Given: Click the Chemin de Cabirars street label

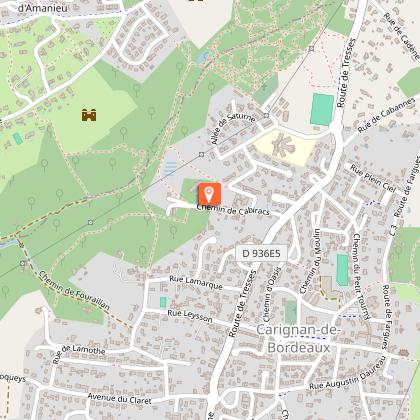Looking at the screenshot, I should coord(233,210).
